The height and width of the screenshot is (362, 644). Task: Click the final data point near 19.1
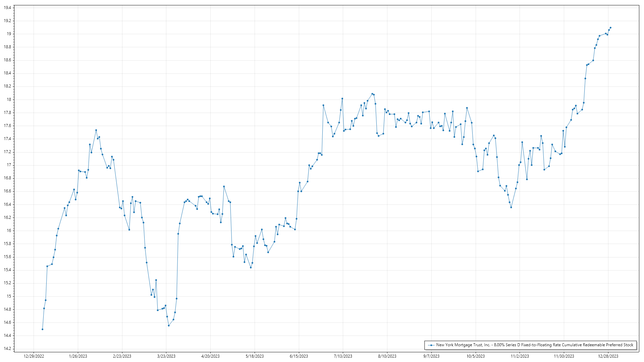click(x=610, y=27)
